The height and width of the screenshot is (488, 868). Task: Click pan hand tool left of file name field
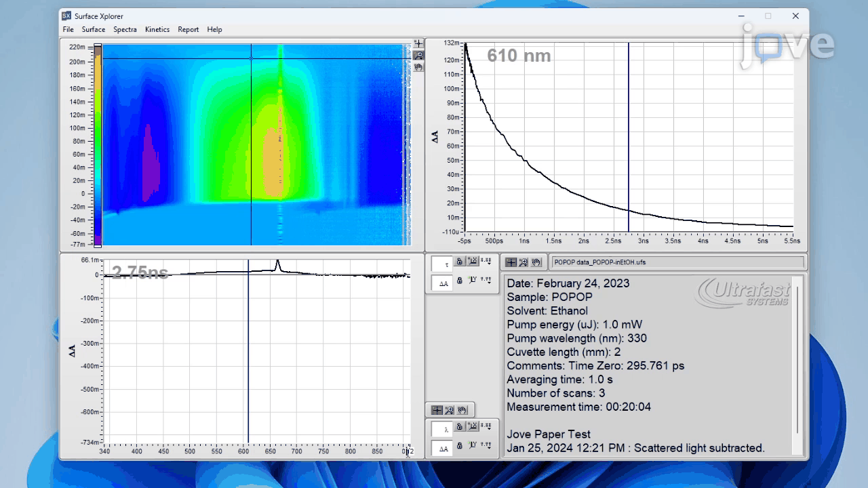coord(536,262)
